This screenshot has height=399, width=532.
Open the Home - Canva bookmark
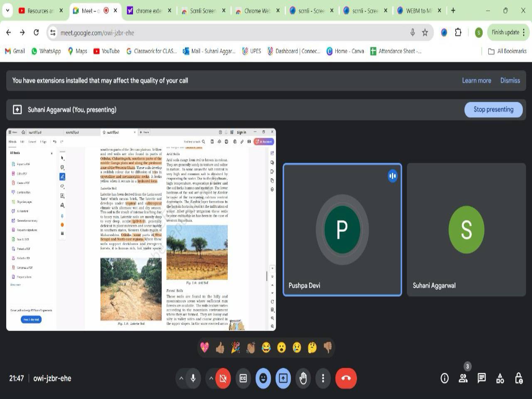345,51
